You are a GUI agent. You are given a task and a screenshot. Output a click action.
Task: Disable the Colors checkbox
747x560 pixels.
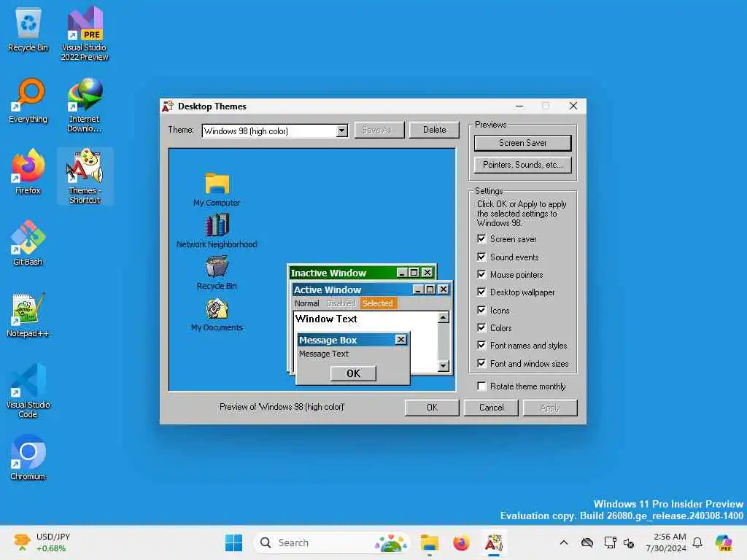click(x=481, y=327)
